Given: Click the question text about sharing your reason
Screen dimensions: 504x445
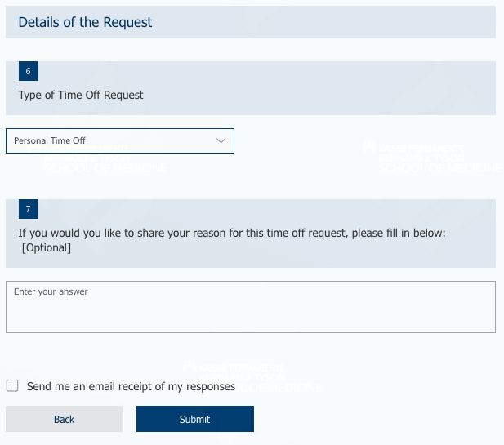Looking at the screenshot, I should tap(232, 233).
